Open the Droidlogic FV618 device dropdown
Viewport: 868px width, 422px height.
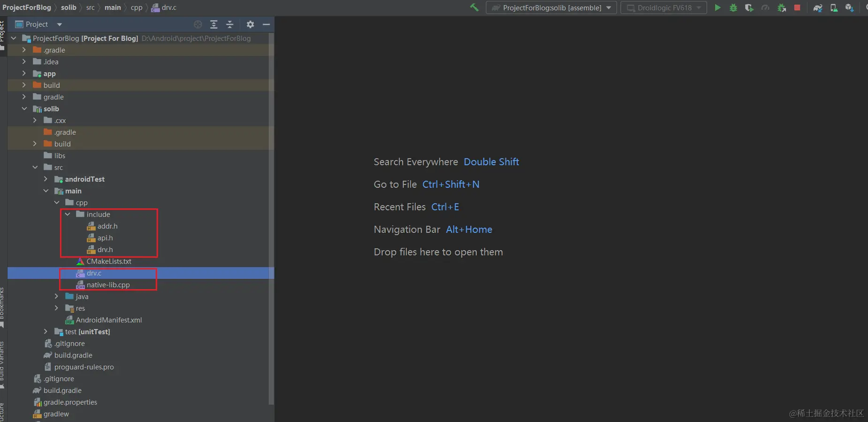664,8
